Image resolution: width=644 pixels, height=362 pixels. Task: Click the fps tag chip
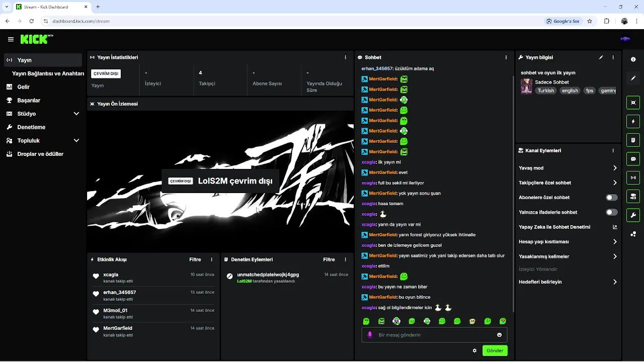[x=589, y=90]
